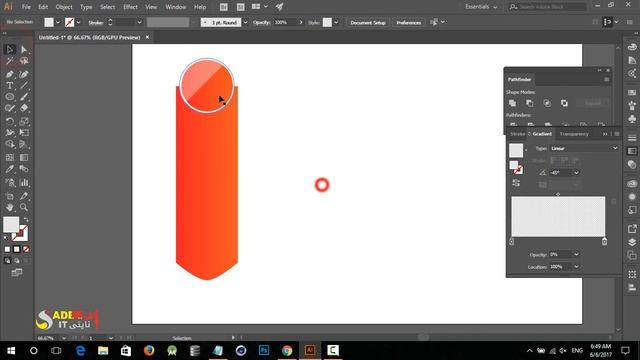Screen dimensions: 640x360
Task: Select the Paintbrush tool
Action: tap(24, 97)
